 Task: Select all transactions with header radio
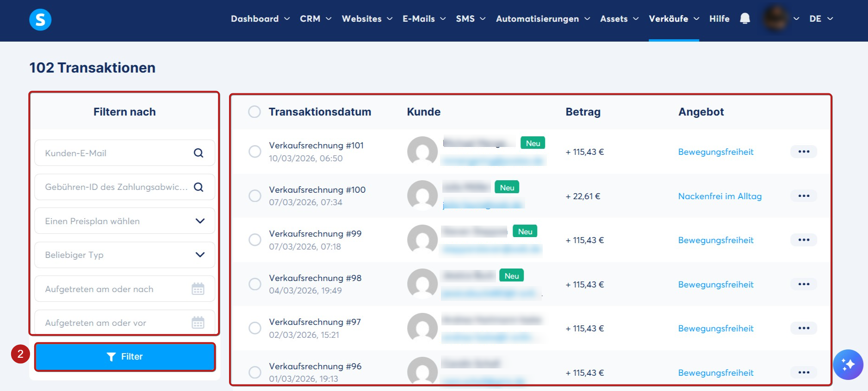coord(254,112)
